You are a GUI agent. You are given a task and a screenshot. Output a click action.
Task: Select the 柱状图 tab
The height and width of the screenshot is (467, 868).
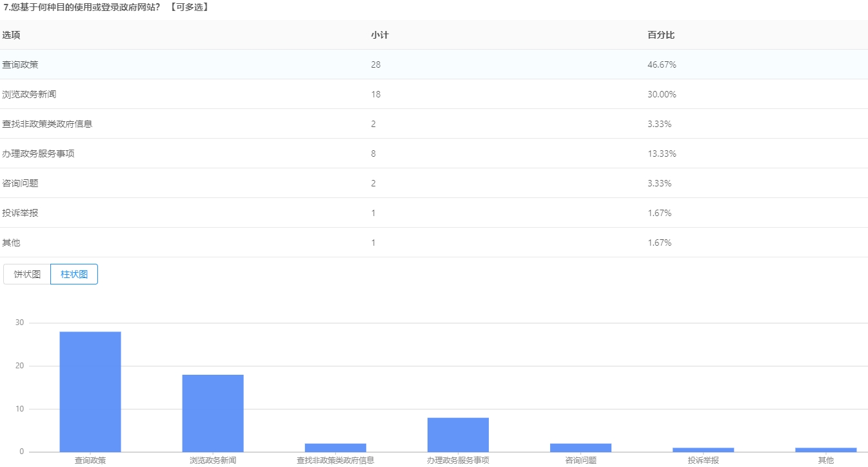[x=74, y=274]
